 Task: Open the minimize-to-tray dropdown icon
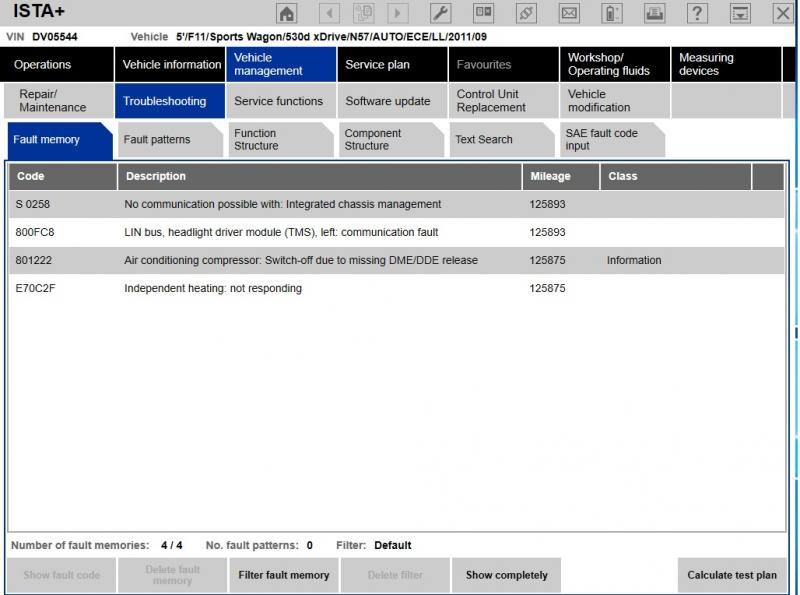741,14
